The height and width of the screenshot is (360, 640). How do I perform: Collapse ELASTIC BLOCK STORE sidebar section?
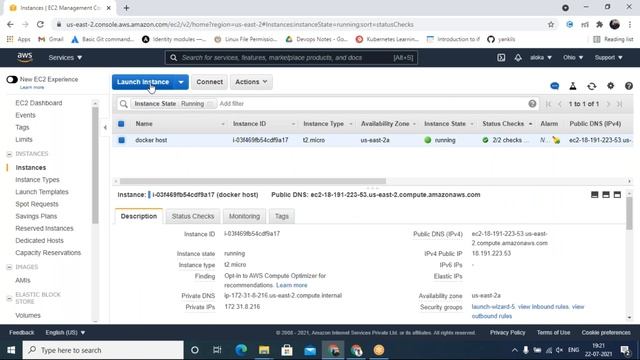9,298
